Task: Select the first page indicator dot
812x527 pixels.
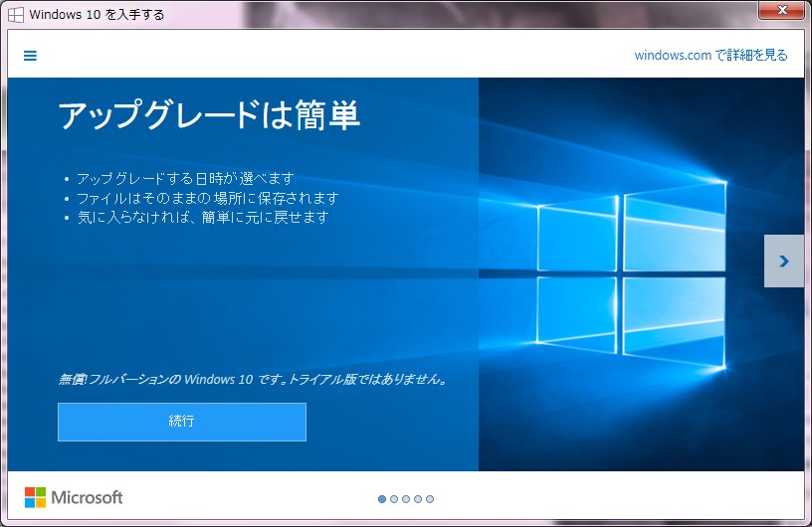Action: click(x=382, y=499)
